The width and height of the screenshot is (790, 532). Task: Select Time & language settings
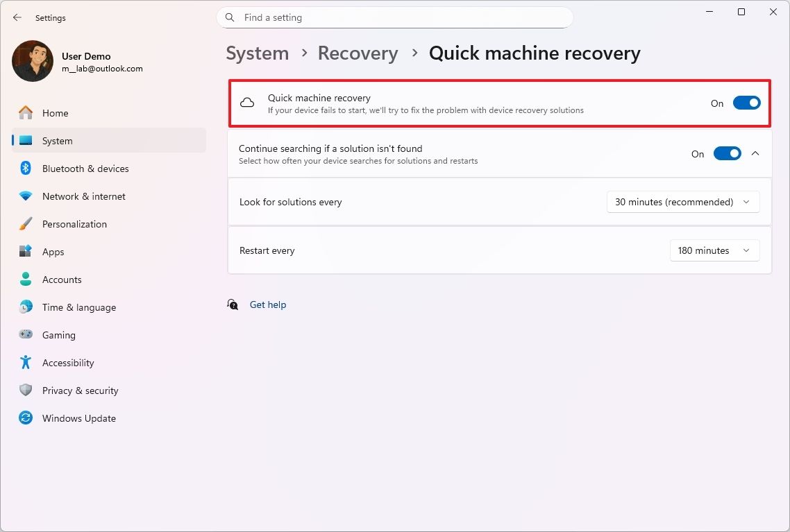[x=78, y=307]
